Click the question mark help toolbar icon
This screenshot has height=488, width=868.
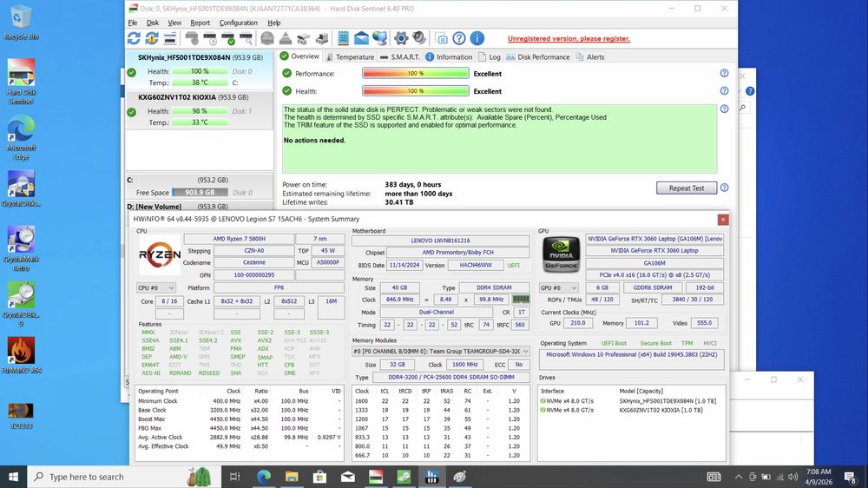[459, 38]
